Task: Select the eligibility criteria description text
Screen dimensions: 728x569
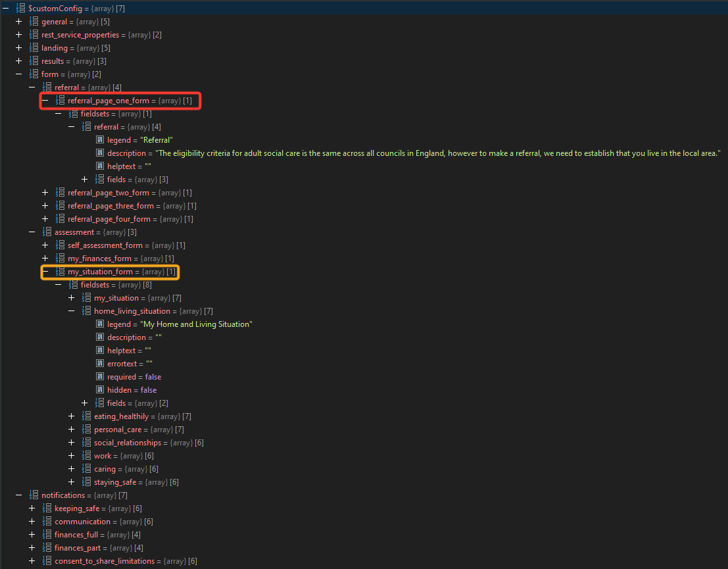Action: point(438,153)
